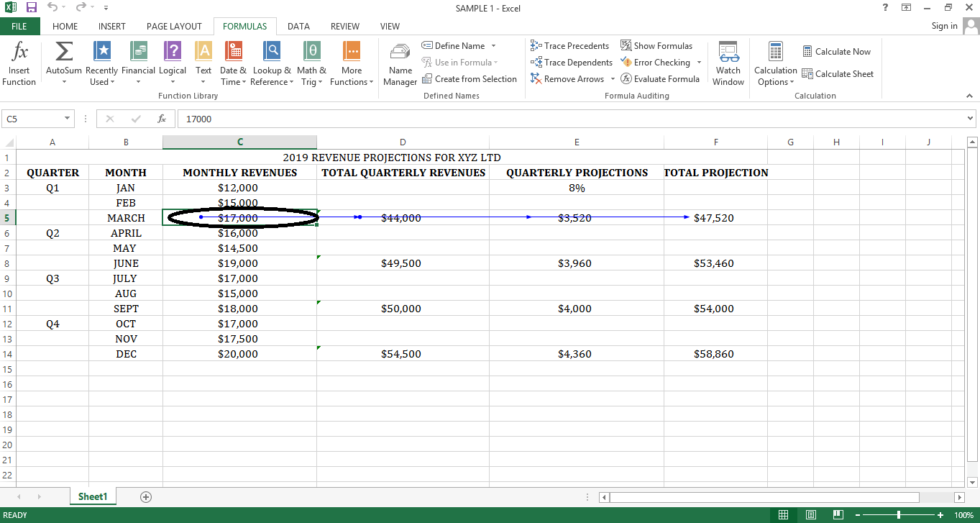This screenshot has width=980, height=523.
Task: Switch to Page Layout view in status bar
Action: (x=810, y=515)
